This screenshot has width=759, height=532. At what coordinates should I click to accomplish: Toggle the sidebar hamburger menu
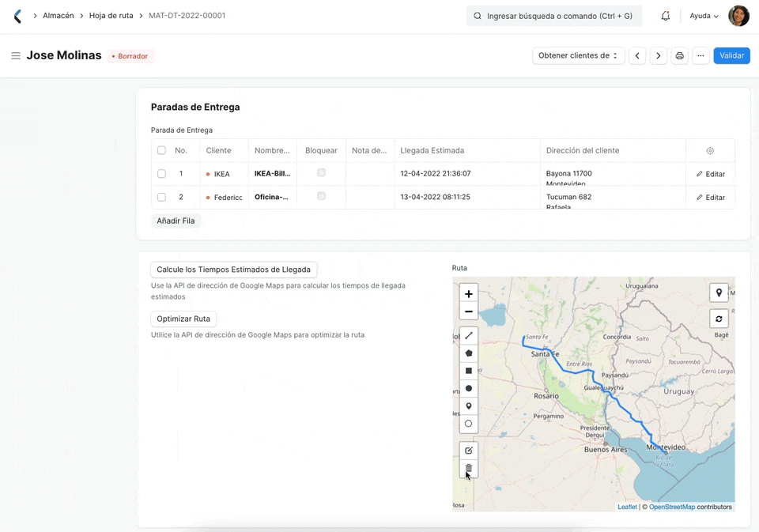click(16, 55)
